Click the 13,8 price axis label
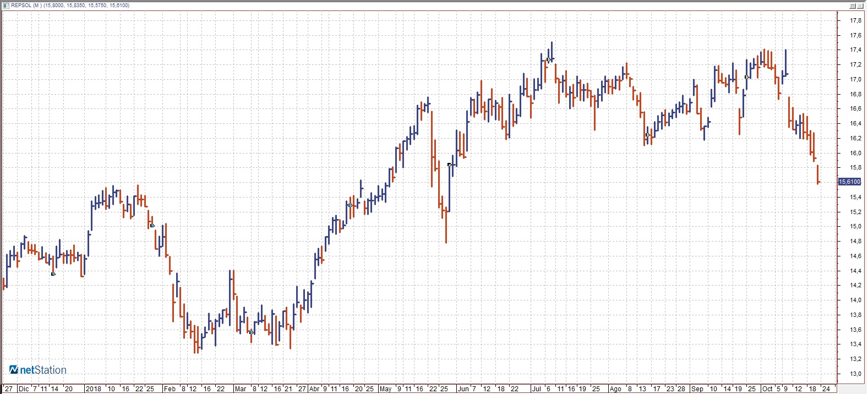Viewport: 868px width, 394px height. click(856, 315)
